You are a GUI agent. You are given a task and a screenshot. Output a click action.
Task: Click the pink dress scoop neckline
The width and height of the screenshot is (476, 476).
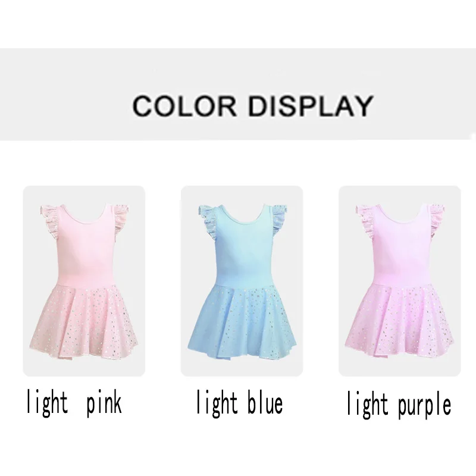click(x=85, y=215)
